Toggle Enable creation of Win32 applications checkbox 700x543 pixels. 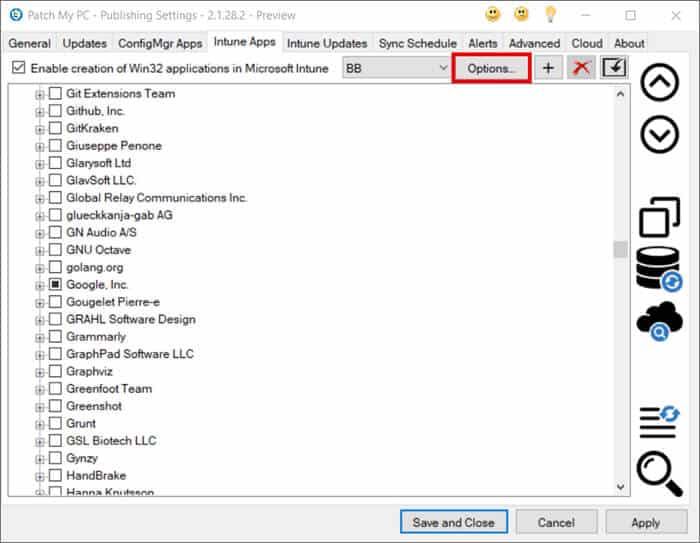point(18,68)
